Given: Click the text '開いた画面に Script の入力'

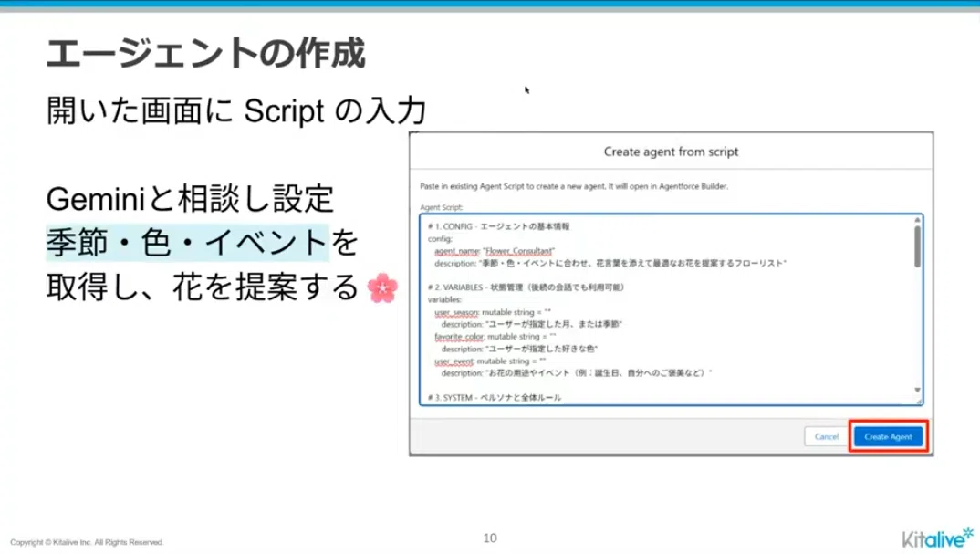Looking at the screenshot, I should point(236,110).
